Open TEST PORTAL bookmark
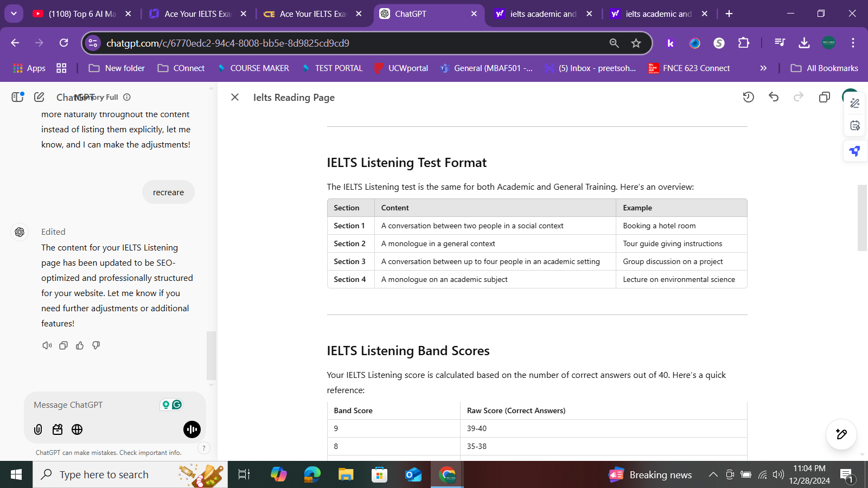This screenshot has height=488, width=868. coord(332,68)
